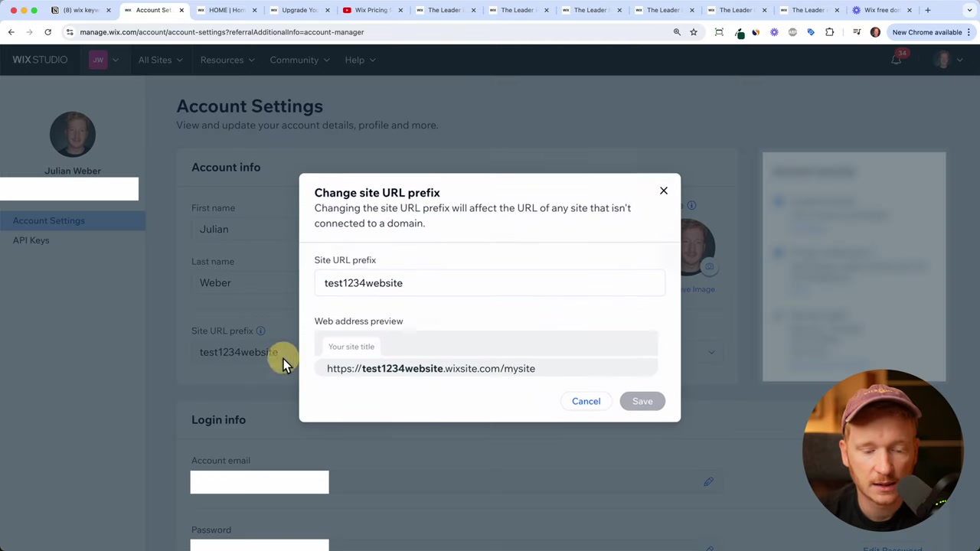Switch to the Wix free domain tab
The width and height of the screenshot is (980, 551).
882,10
